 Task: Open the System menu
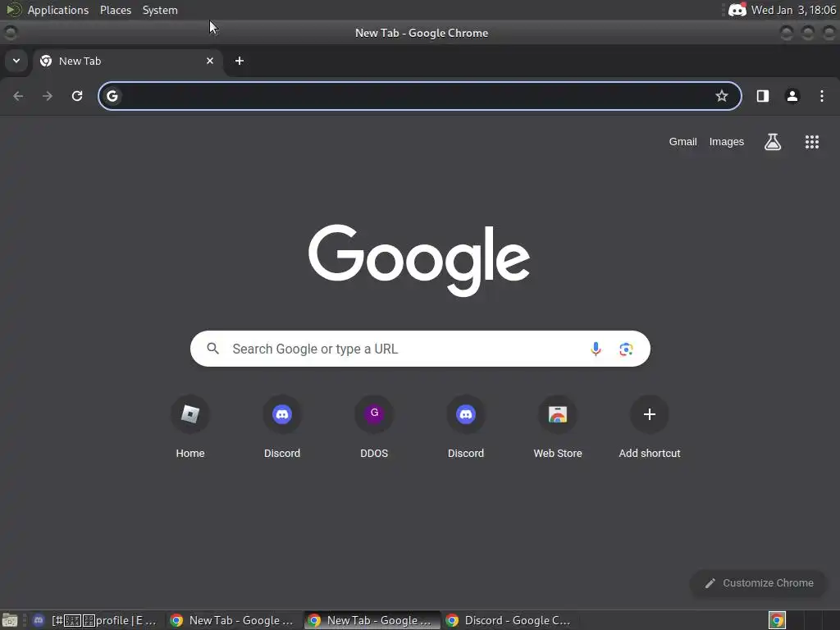tap(160, 10)
